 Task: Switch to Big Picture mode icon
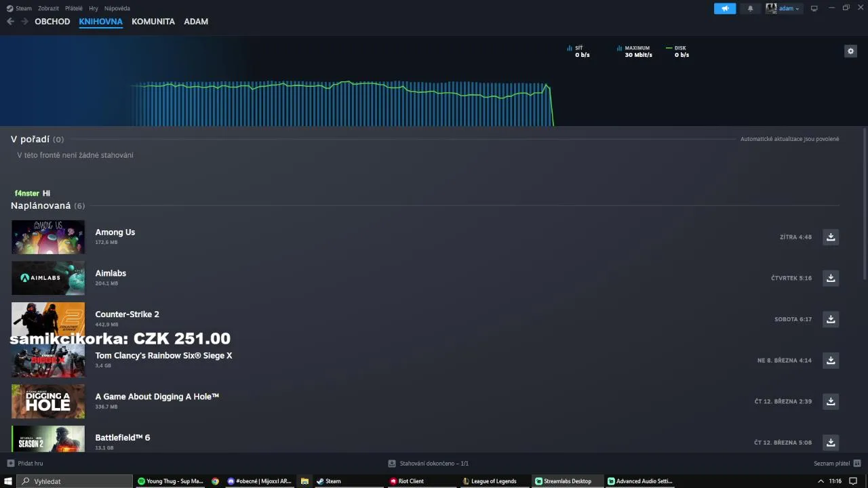click(814, 8)
